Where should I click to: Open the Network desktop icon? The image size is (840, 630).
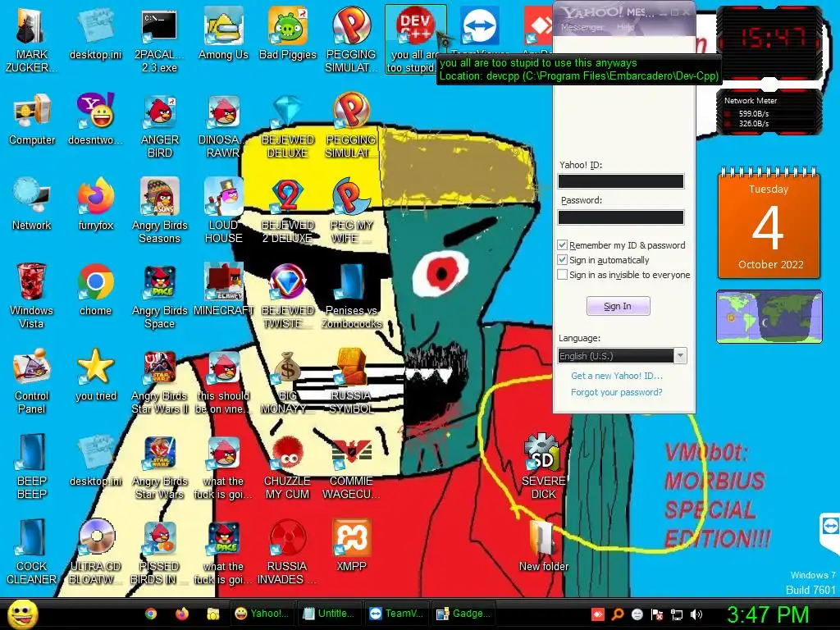(31, 203)
